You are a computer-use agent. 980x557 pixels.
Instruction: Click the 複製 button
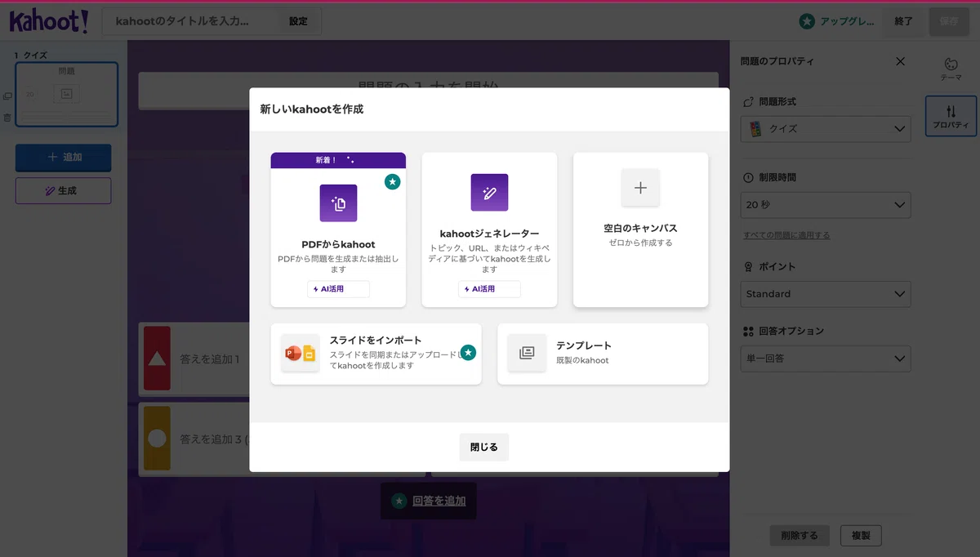click(x=861, y=536)
